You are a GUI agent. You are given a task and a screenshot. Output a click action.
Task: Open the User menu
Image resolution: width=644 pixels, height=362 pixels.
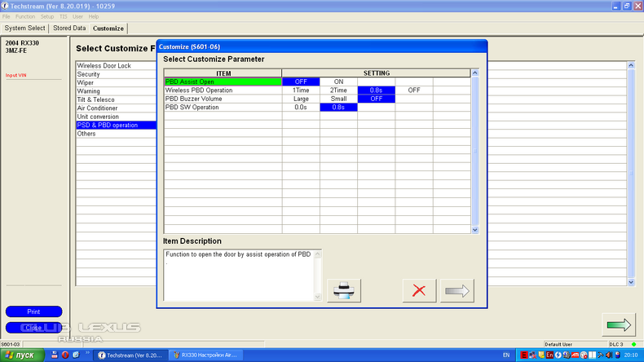click(x=77, y=16)
